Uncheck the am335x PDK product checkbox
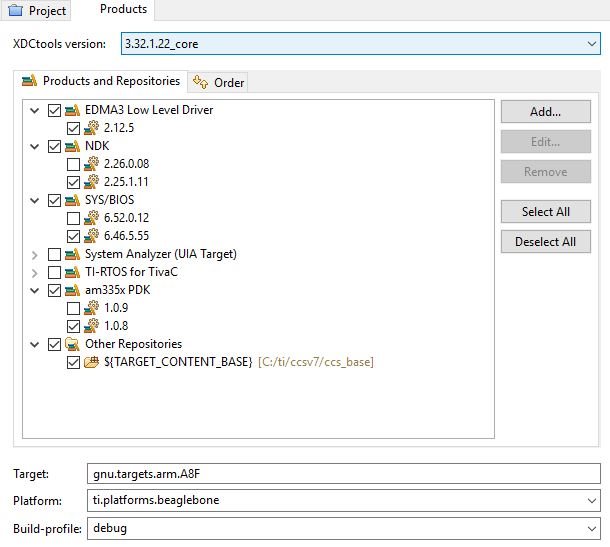Screen dimensions: 610x547 (54, 290)
